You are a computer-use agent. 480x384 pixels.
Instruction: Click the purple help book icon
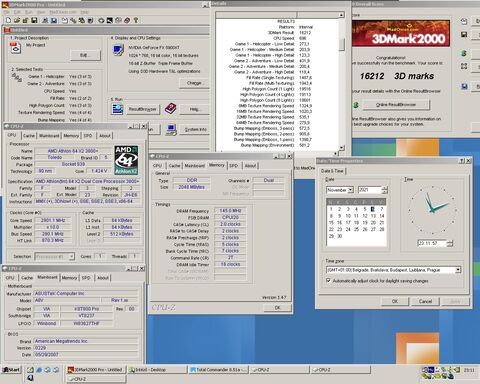[x=170, y=109]
